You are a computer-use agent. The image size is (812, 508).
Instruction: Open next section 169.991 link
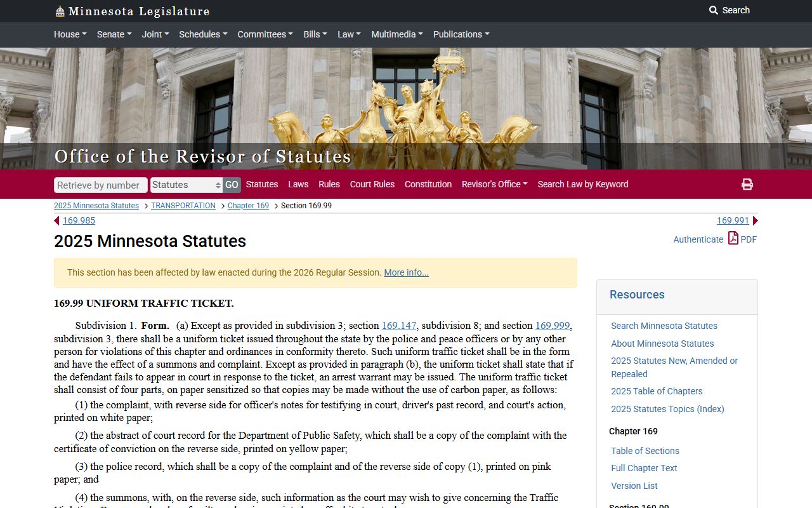click(733, 221)
